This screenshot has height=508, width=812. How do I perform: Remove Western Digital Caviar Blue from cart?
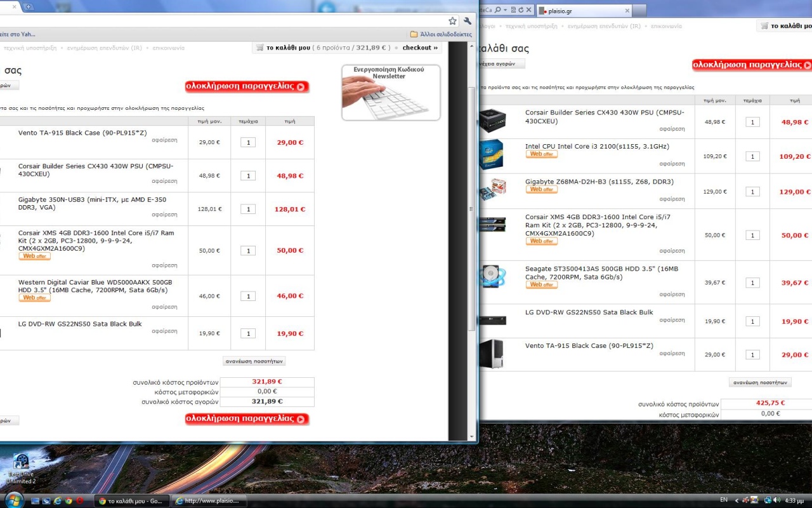point(164,307)
